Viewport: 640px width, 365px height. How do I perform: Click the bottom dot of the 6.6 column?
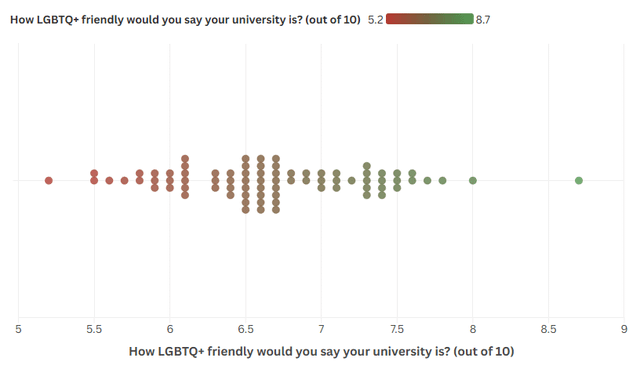(x=261, y=210)
